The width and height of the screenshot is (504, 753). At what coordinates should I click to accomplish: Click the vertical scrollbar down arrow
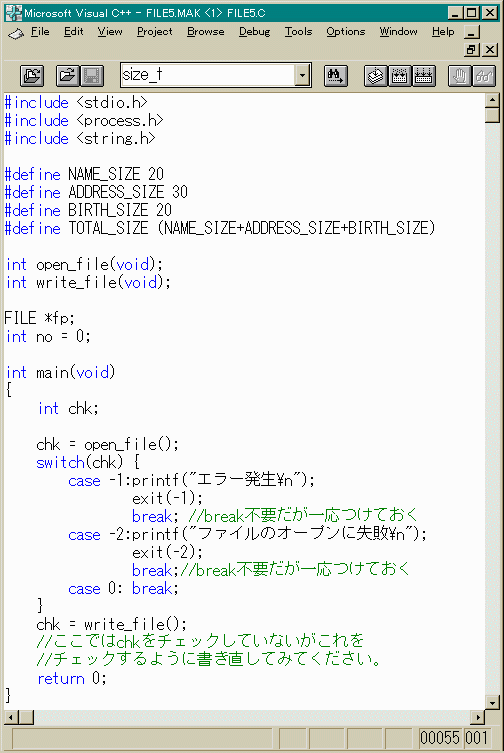pyautogui.click(x=492, y=702)
